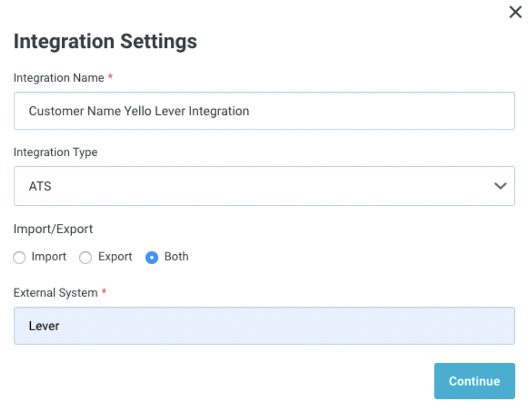This screenshot has height=415, width=532.
Task: Click the dialog close X icon
Action: [x=515, y=12]
